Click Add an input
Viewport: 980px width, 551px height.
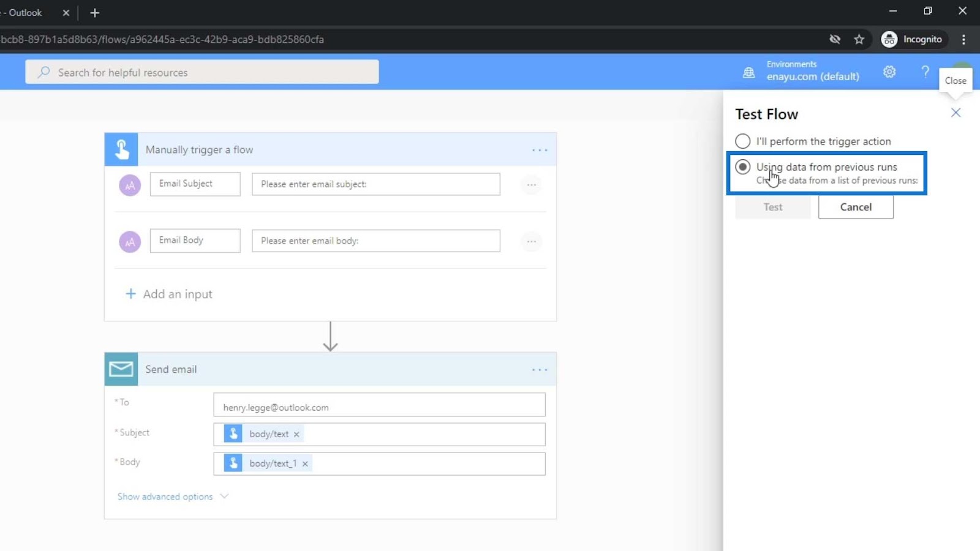click(x=169, y=294)
